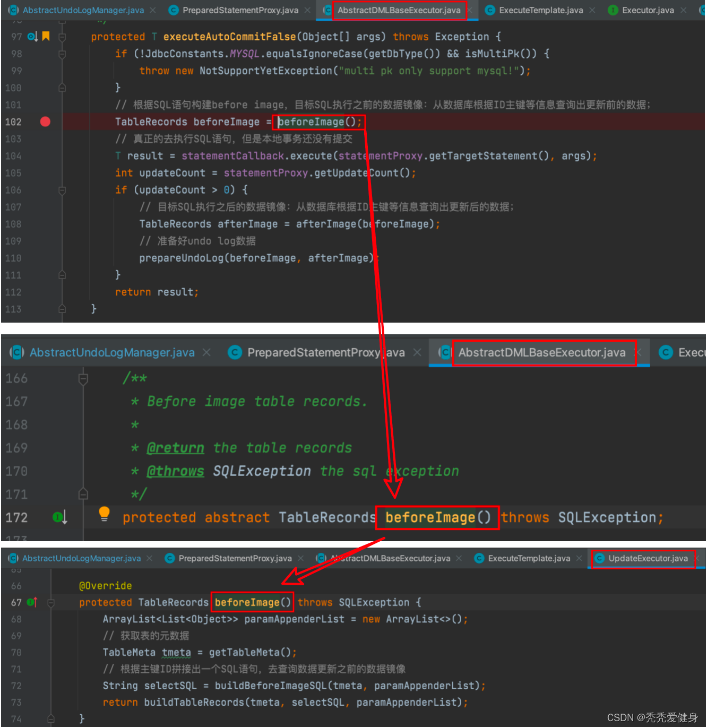Click the @throws Javadoc tag on line 170
707x728 pixels.
[x=175, y=471]
